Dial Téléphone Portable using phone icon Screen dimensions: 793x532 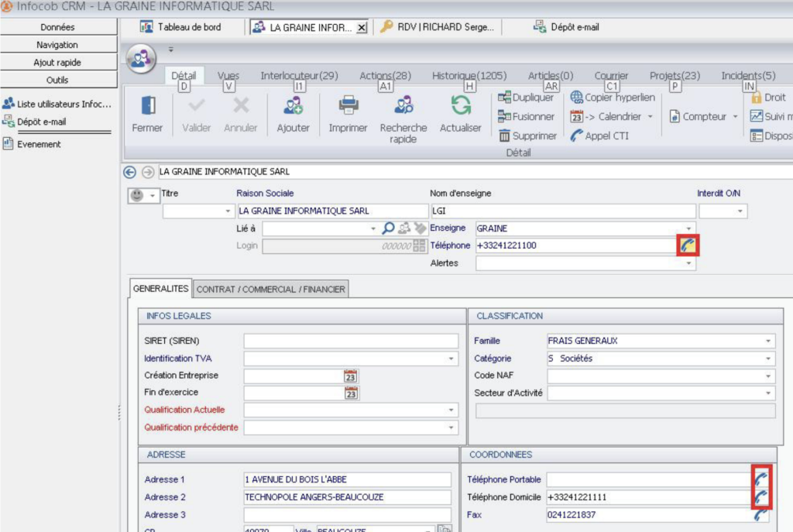click(760, 478)
